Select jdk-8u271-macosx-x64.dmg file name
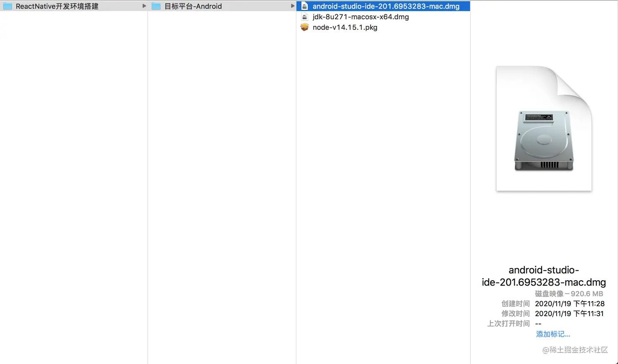Screen dimensions: 618x364 (360, 17)
